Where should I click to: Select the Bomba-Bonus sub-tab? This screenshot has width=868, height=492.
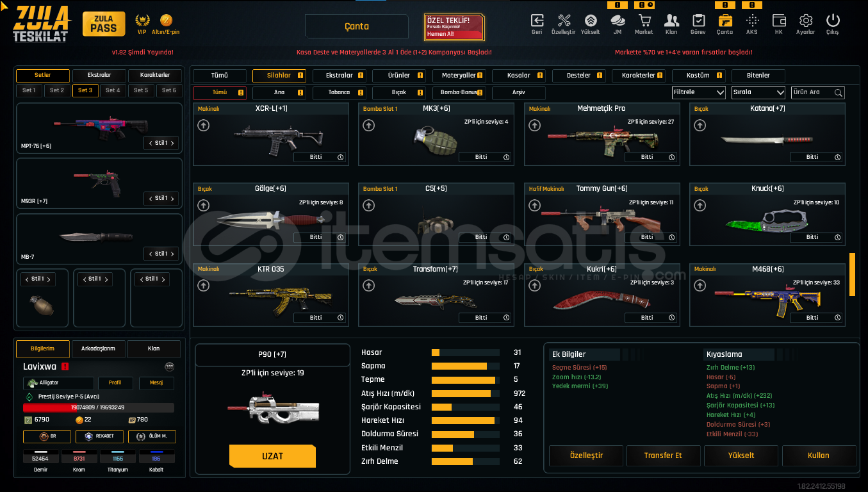click(459, 93)
